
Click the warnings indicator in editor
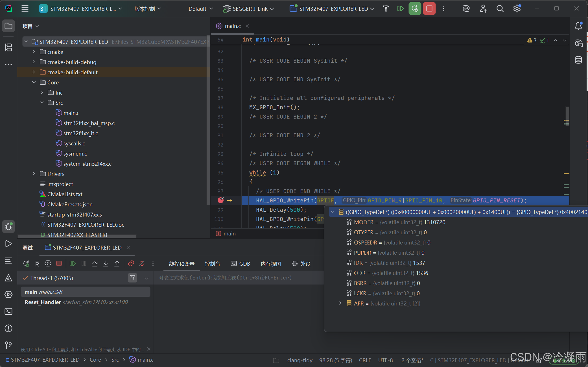coord(532,40)
